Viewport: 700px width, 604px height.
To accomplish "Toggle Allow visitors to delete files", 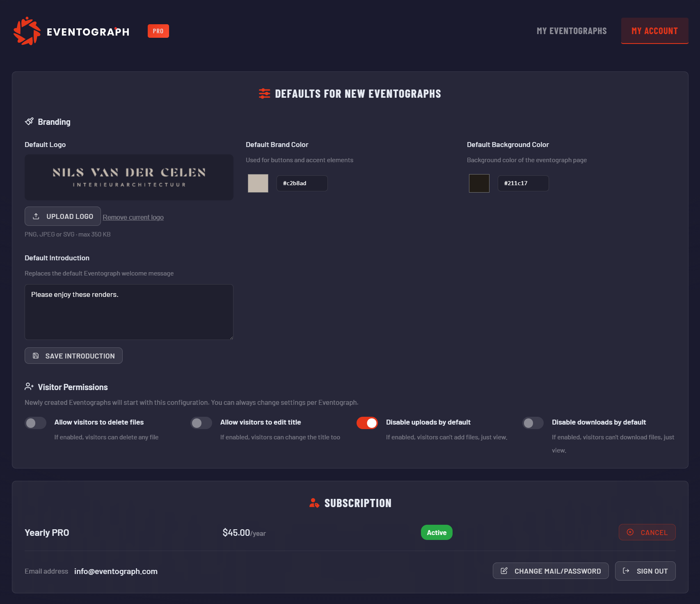I will pyautogui.click(x=36, y=423).
